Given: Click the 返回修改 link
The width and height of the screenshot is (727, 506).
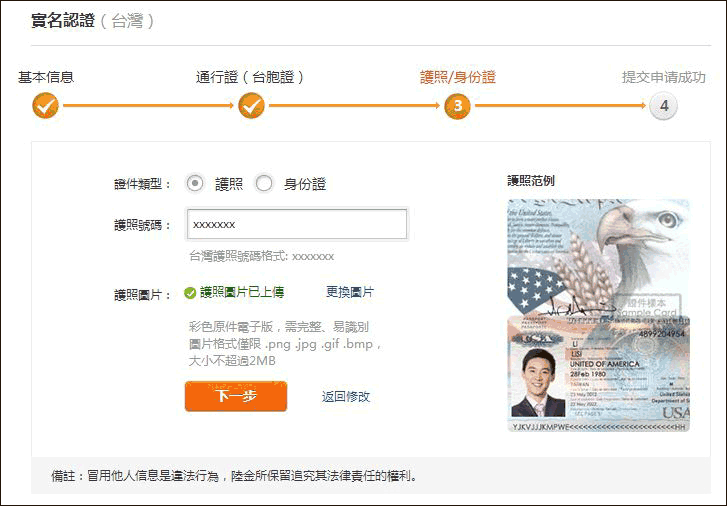Looking at the screenshot, I should pos(346,397).
